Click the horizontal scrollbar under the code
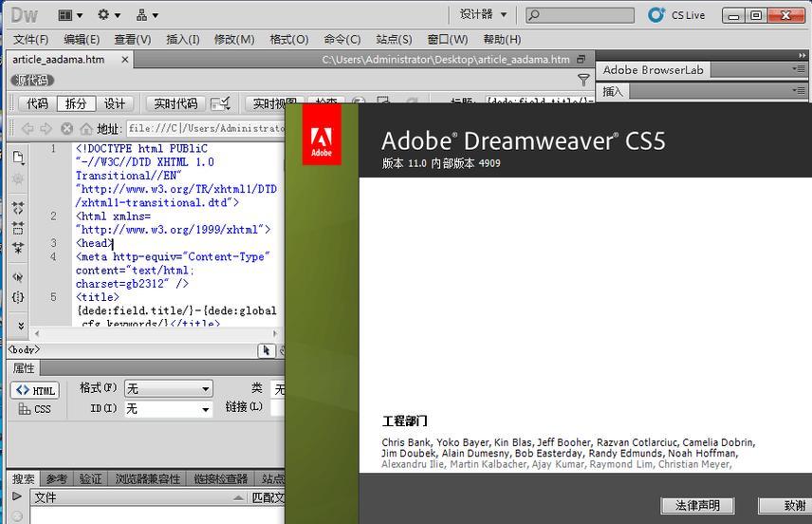 156,333
